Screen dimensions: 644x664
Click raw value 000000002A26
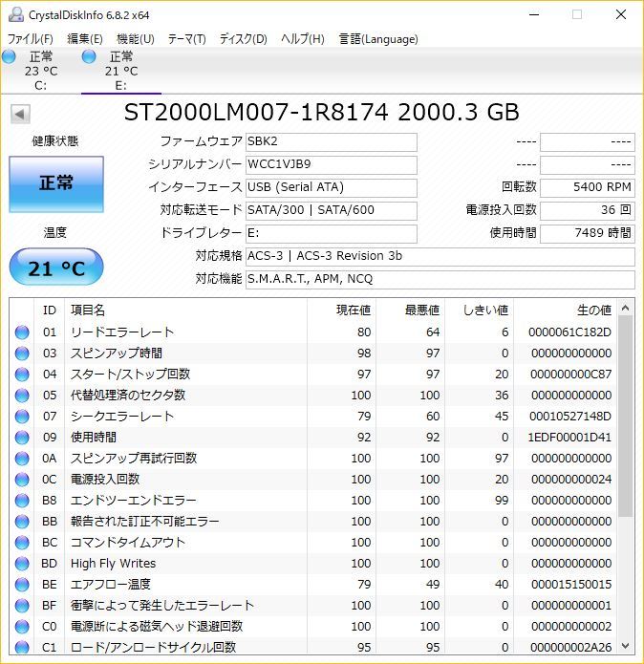[x=570, y=647]
